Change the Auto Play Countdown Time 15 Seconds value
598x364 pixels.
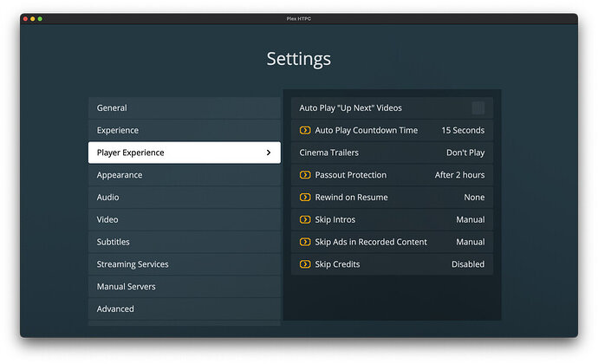463,130
